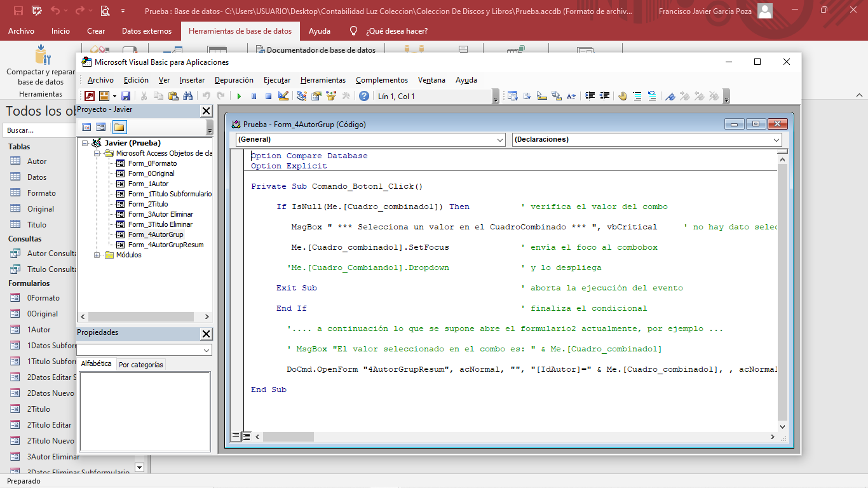Click the View Code icon in Project panel
This screenshot has height=488, width=868.
[86, 127]
